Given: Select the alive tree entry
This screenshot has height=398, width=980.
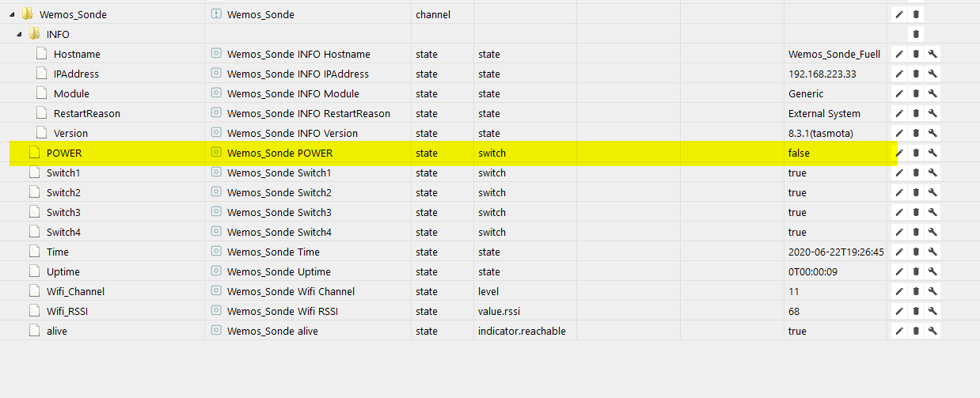Looking at the screenshot, I should pos(57,331).
